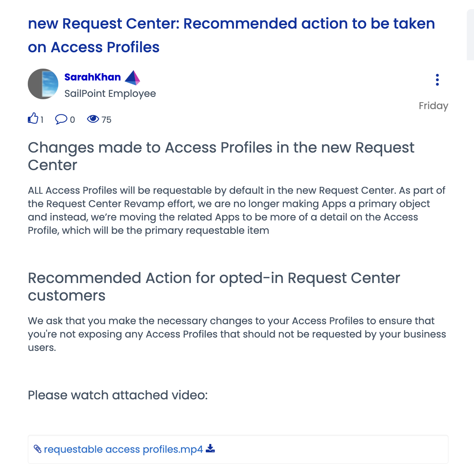
Task: Click the SarahKhan author link
Action: coord(92,77)
